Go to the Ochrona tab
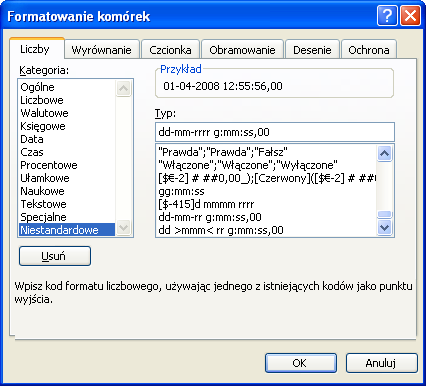 369,50
